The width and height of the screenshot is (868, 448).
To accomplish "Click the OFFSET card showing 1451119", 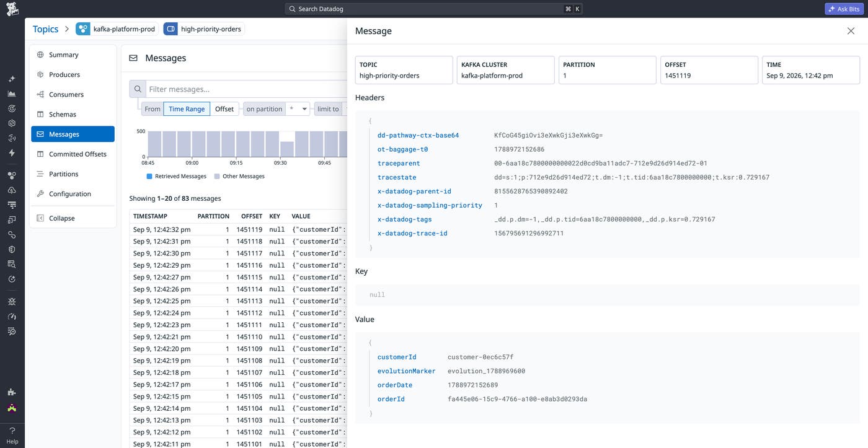I will [x=709, y=70].
